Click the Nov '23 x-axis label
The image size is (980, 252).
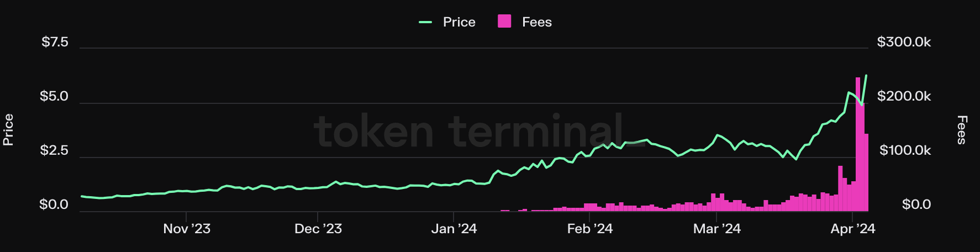187,229
